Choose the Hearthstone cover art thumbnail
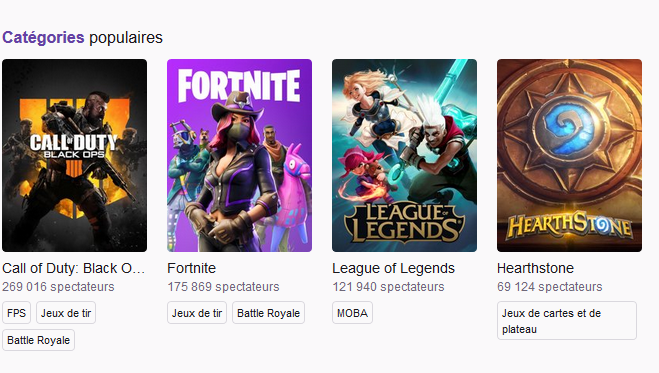The height and width of the screenshot is (373, 659). tap(569, 155)
